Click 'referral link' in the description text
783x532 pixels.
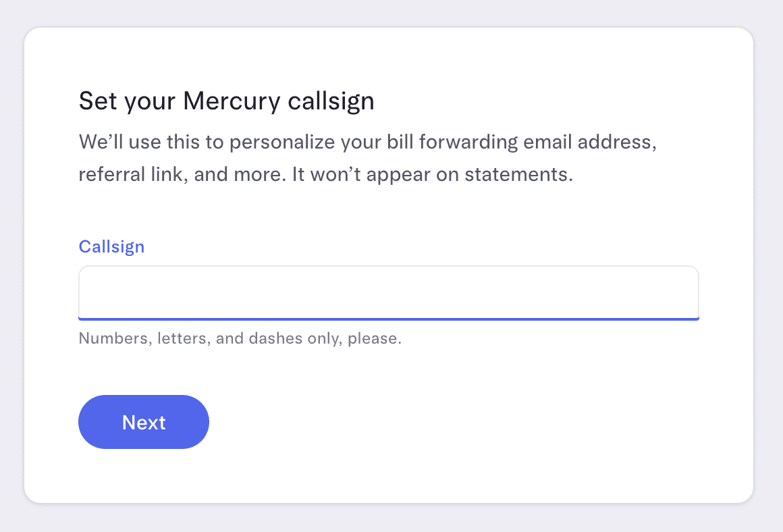(x=132, y=175)
